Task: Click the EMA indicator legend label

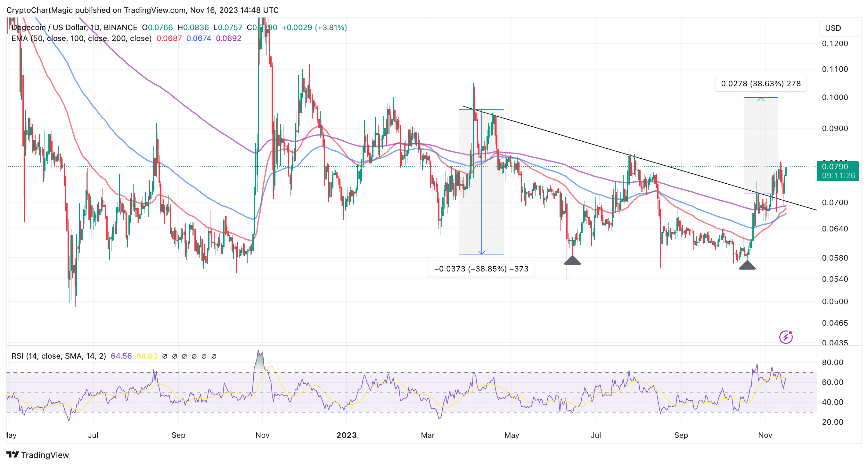Action: coord(82,38)
